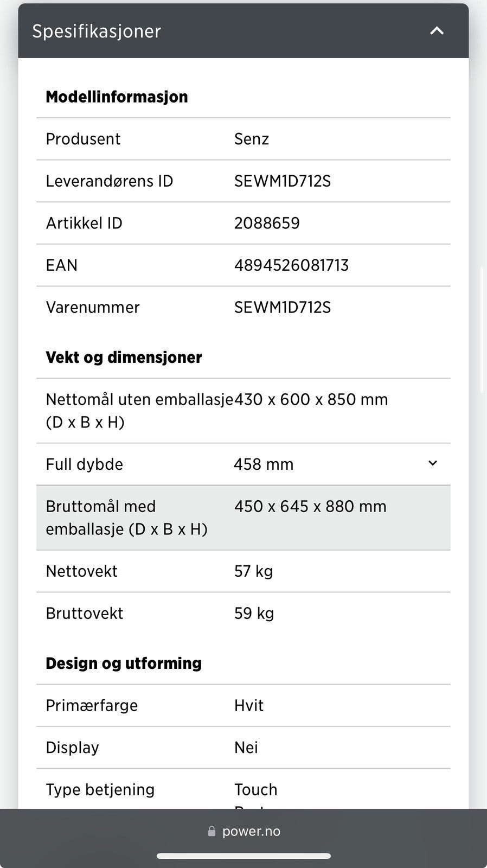Screen dimensions: 487x868
Task: Click the Design og utforming heading
Action: click(124, 663)
